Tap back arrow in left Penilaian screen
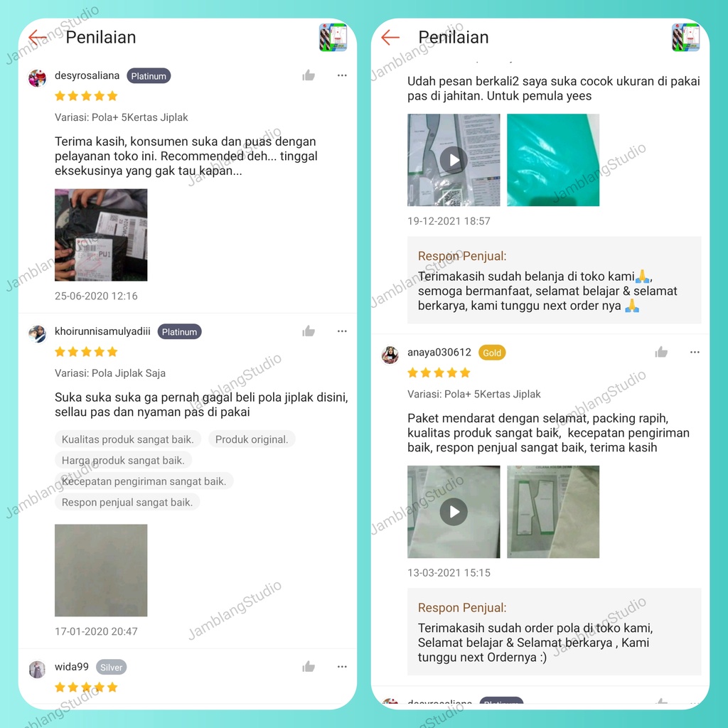This screenshot has height=728, width=728. pos(38,37)
